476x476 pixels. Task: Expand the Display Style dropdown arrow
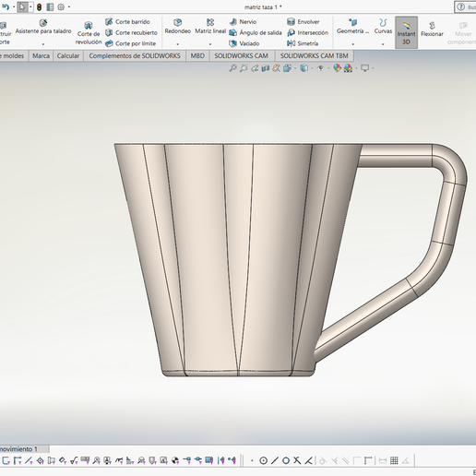click(x=312, y=68)
